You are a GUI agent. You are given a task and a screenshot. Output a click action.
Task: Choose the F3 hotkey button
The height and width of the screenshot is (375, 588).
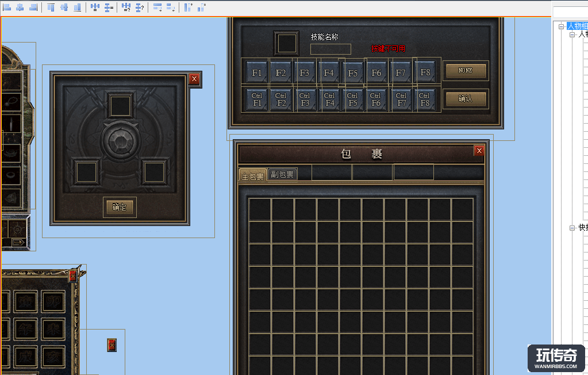click(x=305, y=72)
